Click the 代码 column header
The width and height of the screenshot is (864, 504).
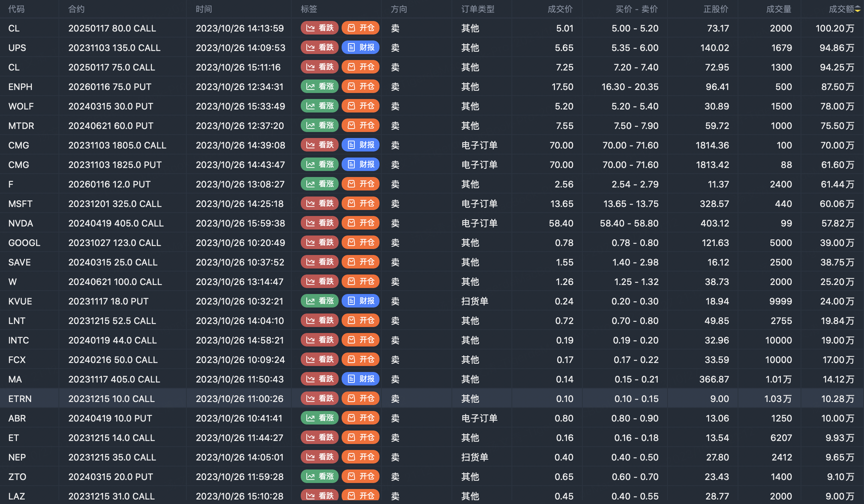tap(16, 9)
